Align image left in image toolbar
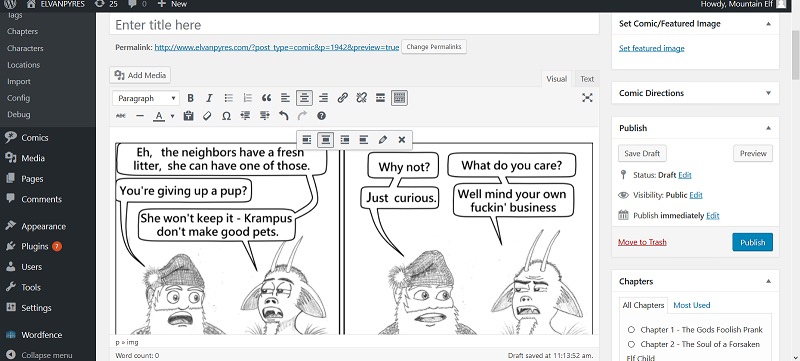Viewport: 800px width, 361px height. tap(307, 140)
